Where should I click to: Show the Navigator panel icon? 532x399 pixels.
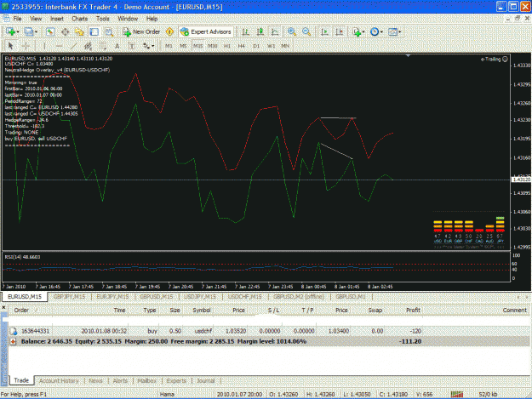[79, 31]
